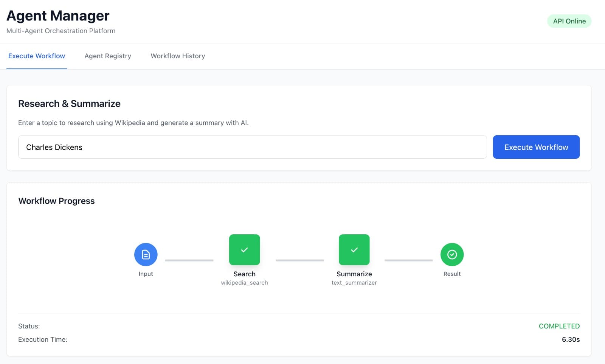Click the text_summarizer agent label
605x364 pixels.
pos(354,282)
